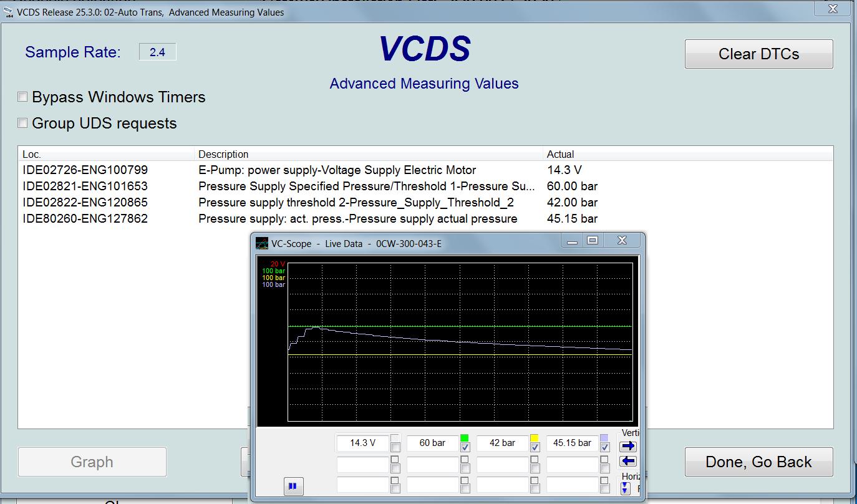Click the Sample Rate value box
Viewport: 857px width, 504px height.
point(157,52)
